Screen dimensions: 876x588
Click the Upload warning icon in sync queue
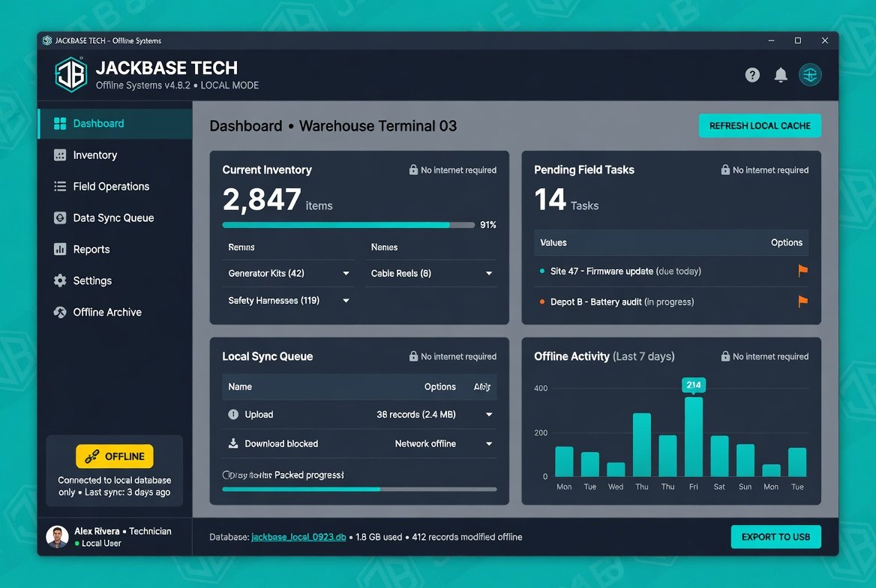(x=233, y=415)
